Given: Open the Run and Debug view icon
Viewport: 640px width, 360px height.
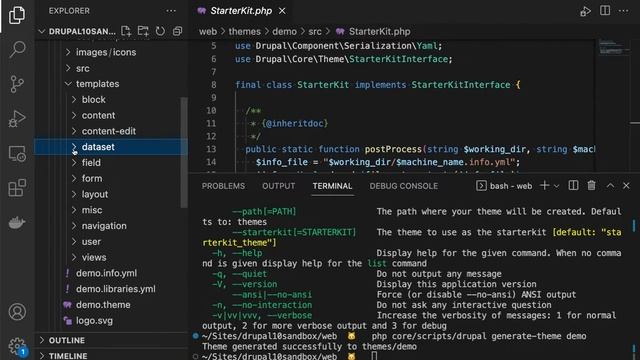Looking at the screenshot, I should point(17,119).
